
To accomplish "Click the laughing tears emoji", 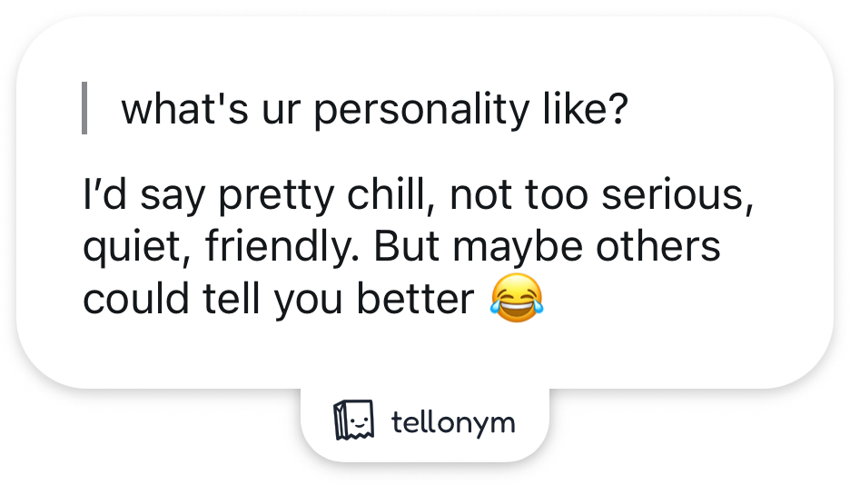I will 516,297.
